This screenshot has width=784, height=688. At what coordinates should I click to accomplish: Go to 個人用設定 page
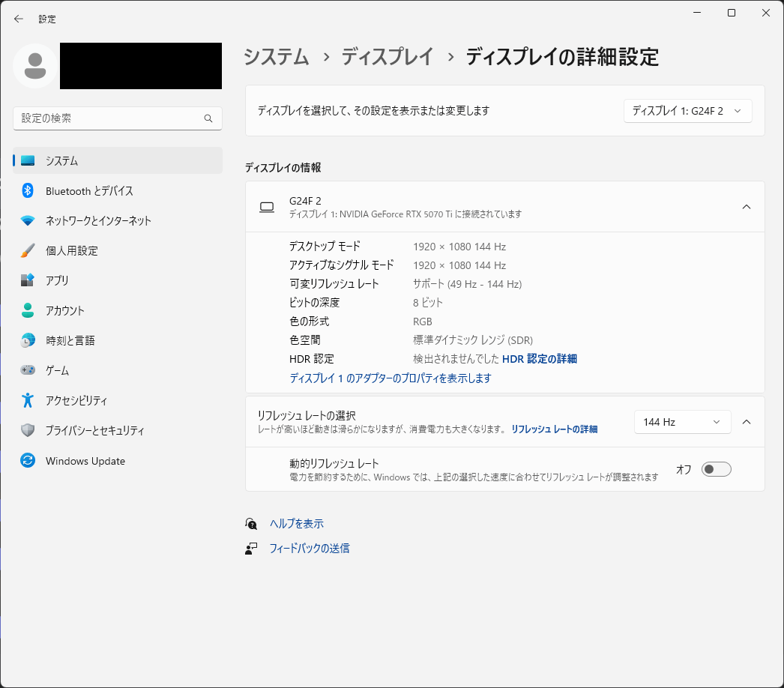pyautogui.click(x=118, y=250)
